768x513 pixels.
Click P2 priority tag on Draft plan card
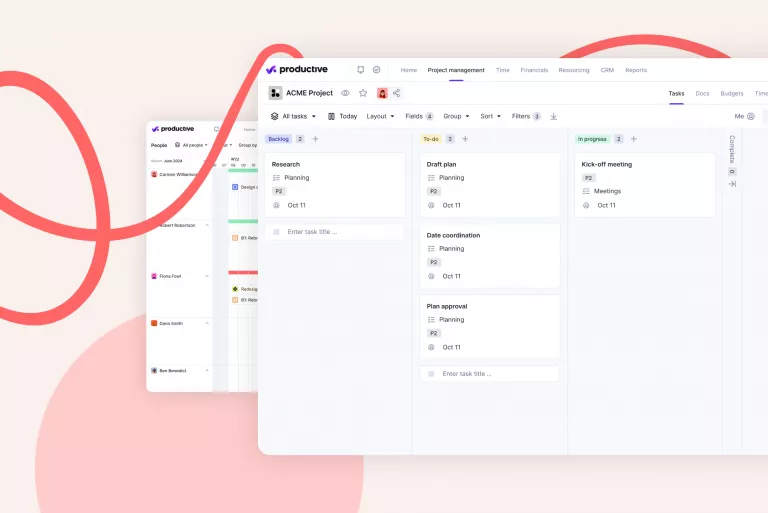click(x=433, y=191)
